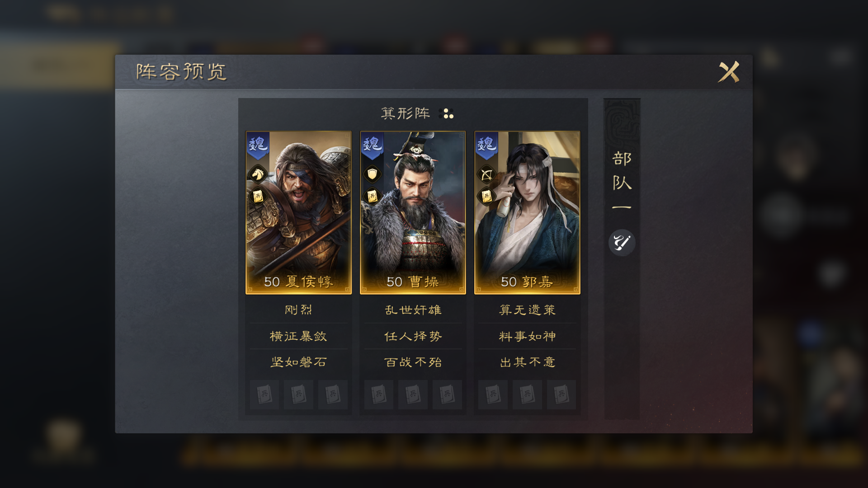
Task: Select last empty 兵书 slot under 郭嘉
Action: (561, 394)
